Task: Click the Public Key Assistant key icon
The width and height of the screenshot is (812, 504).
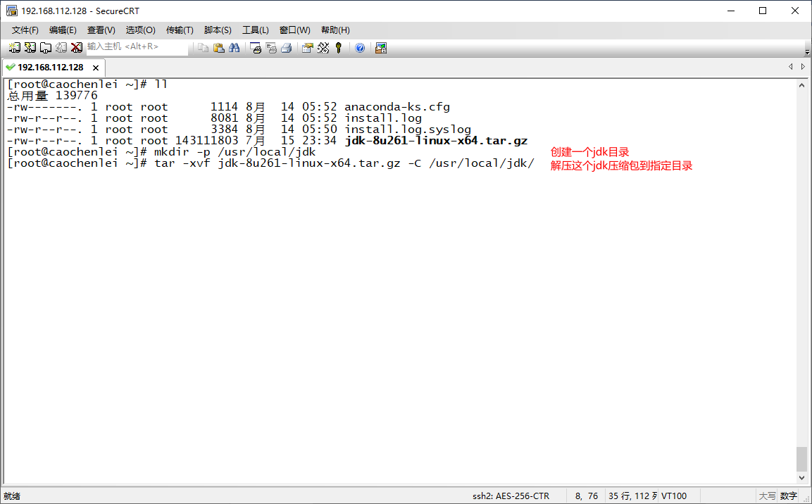Action: pyautogui.click(x=339, y=48)
